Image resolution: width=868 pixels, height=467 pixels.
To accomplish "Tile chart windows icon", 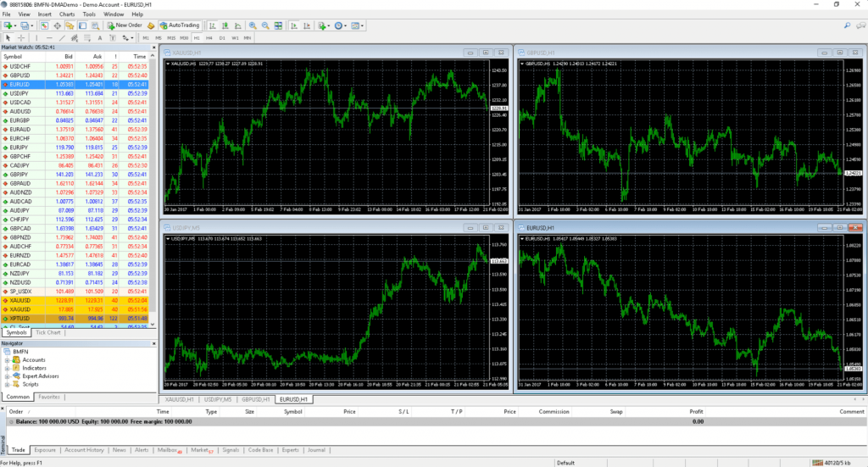I will (278, 25).
